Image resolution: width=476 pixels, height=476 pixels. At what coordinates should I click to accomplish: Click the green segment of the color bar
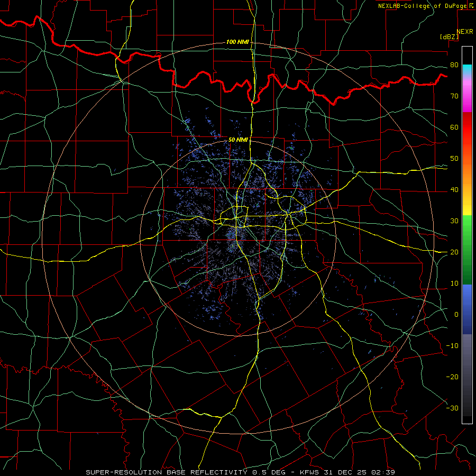(467, 250)
